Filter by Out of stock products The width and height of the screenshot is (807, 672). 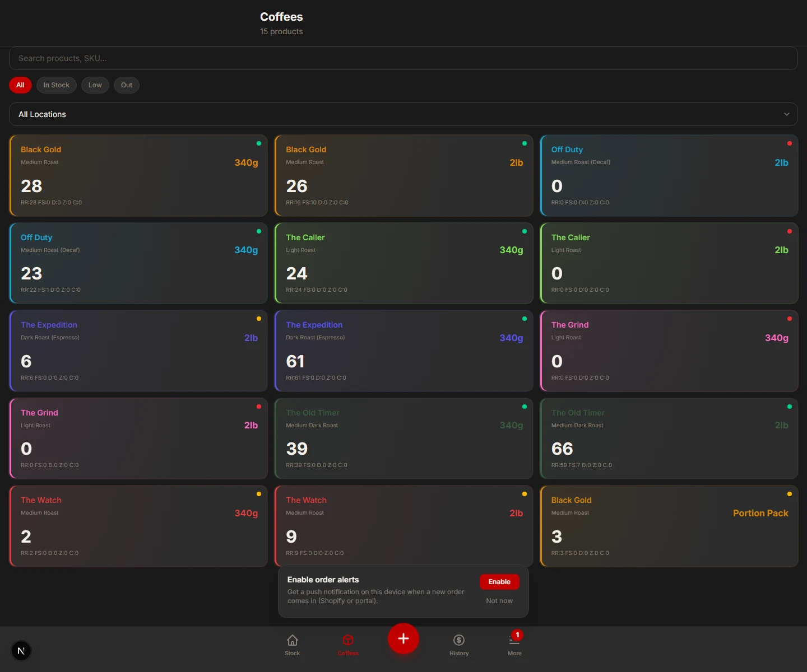(127, 85)
